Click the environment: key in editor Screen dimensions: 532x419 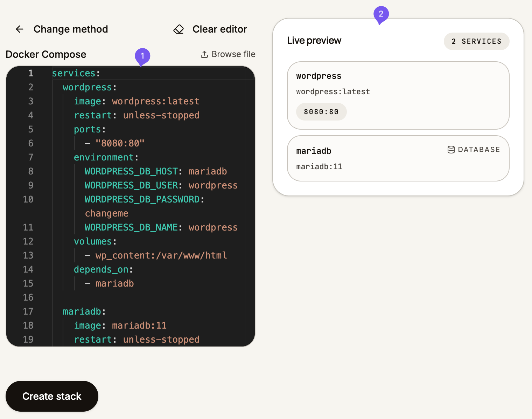[106, 157]
